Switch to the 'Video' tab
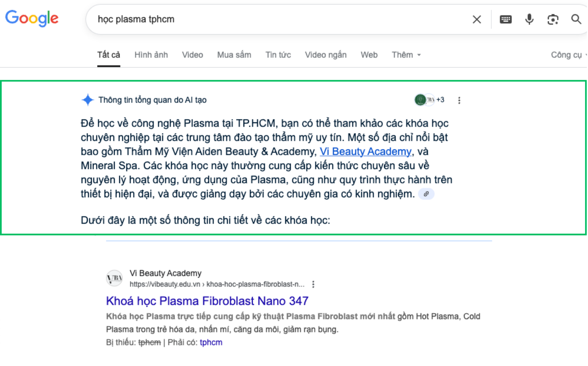Image resolution: width=588 pixels, height=366 pixels. (x=193, y=55)
